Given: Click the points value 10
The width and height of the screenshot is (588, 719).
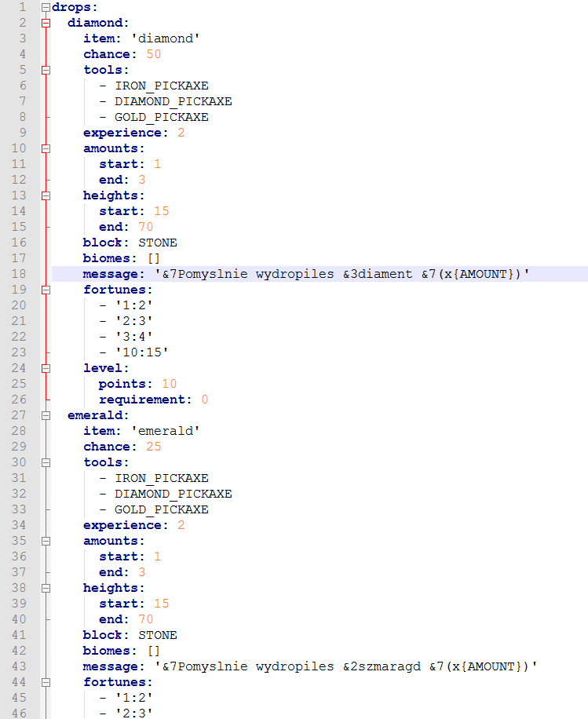Looking at the screenshot, I should point(170,384).
